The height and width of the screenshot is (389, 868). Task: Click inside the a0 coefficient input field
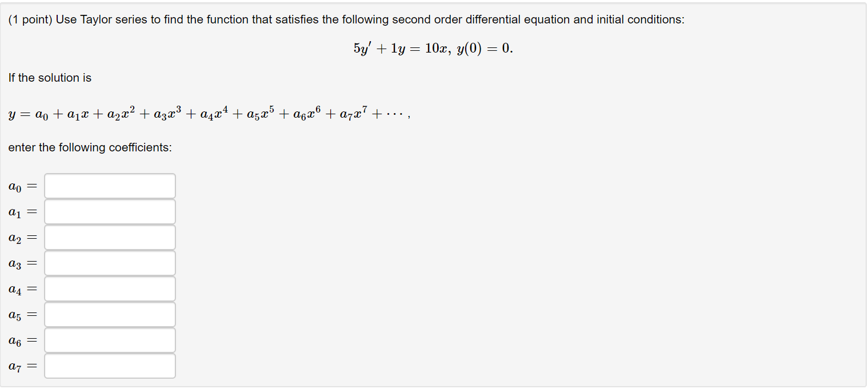pos(110,186)
